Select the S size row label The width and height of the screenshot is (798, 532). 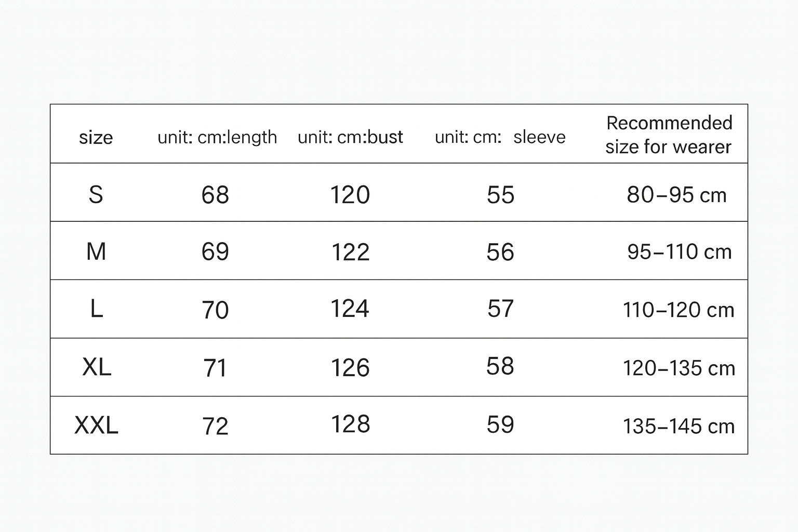pyautogui.click(x=96, y=195)
